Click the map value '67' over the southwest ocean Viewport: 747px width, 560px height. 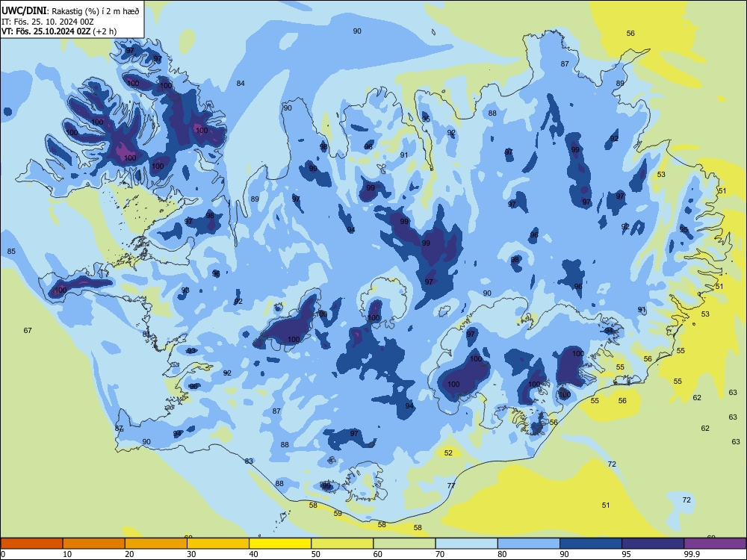click(x=28, y=330)
